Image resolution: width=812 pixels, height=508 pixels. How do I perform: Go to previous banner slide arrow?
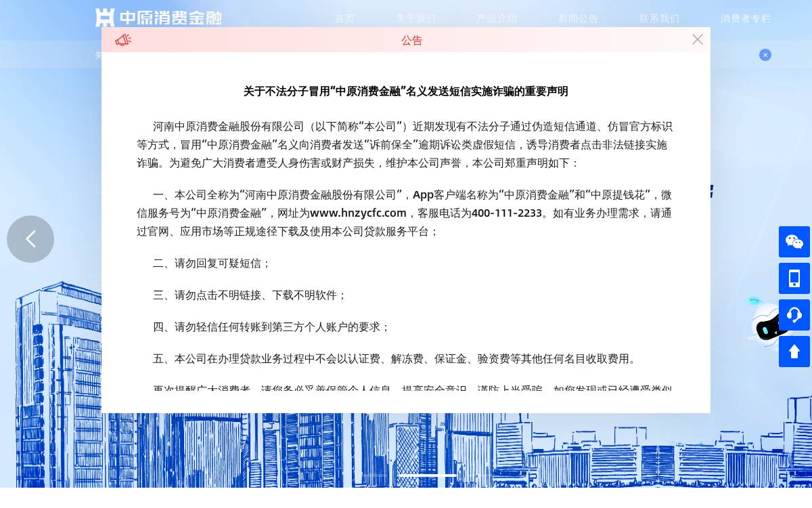click(x=30, y=239)
